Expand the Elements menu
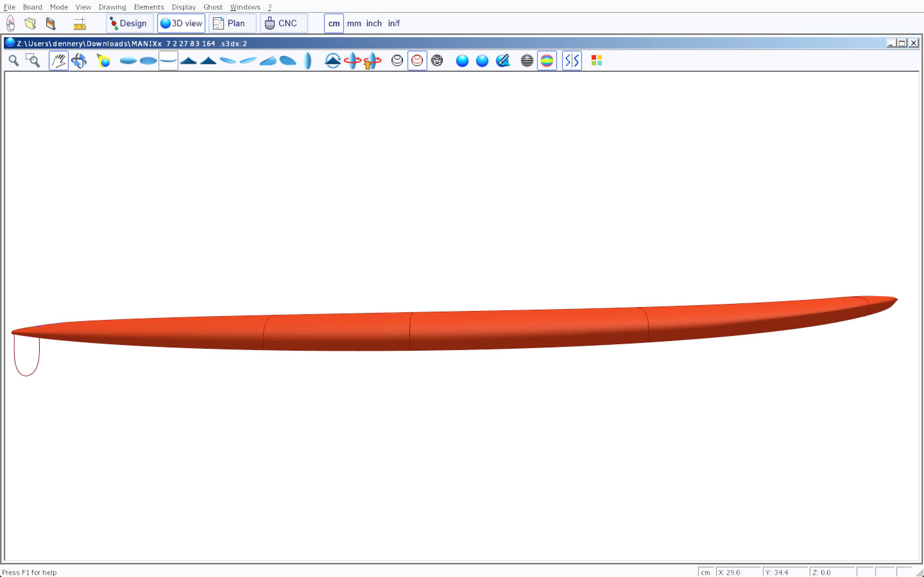Image resolution: width=924 pixels, height=577 pixels. click(149, 7)
